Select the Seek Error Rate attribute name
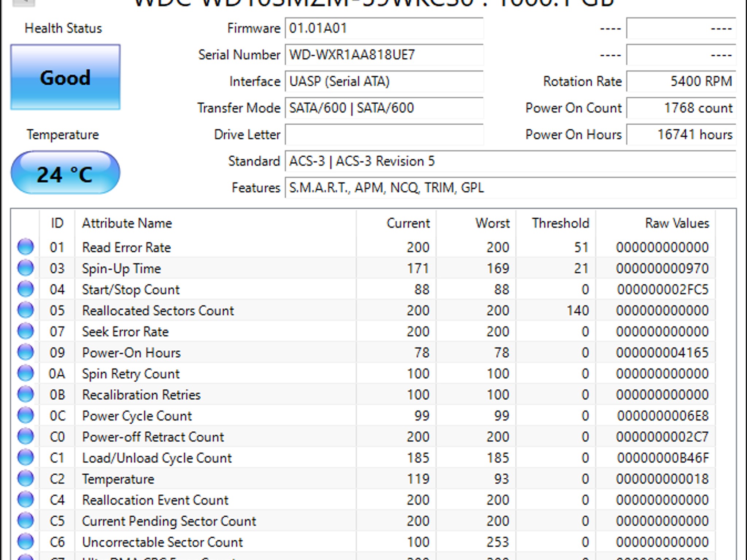Screen dimensions: 747x560 tap(125, 332)
